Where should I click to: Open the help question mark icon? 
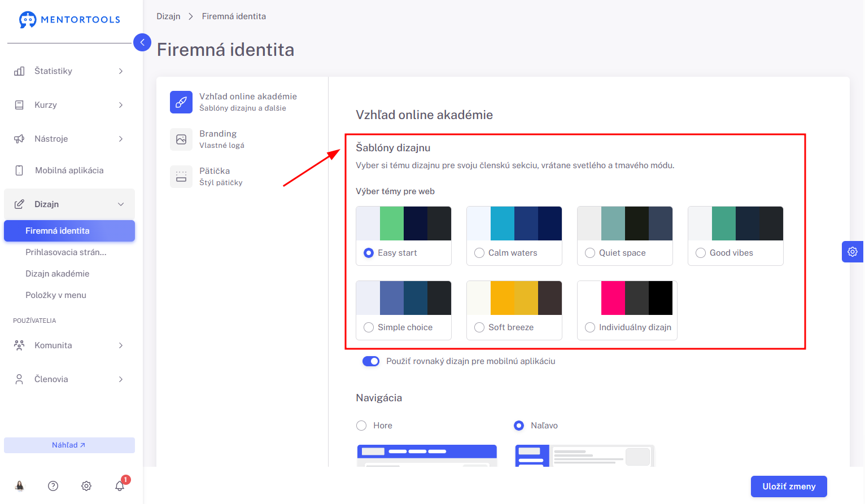point(53,486)
